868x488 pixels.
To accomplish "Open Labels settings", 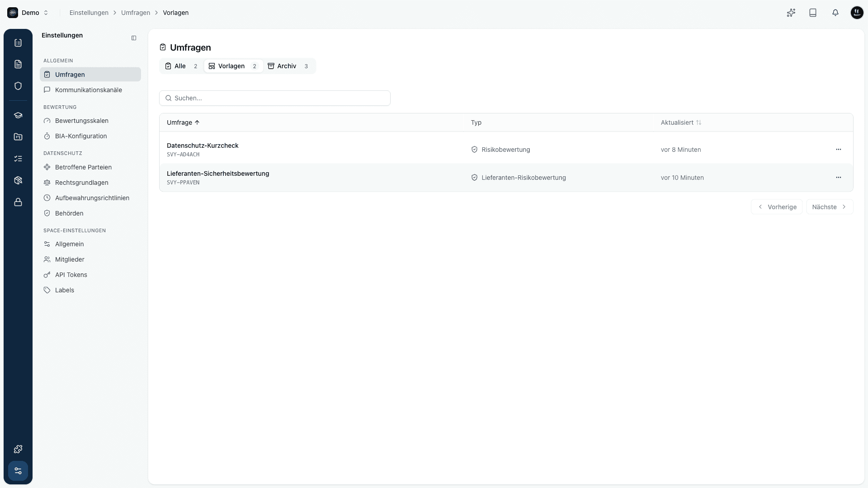I will point(90,290).
